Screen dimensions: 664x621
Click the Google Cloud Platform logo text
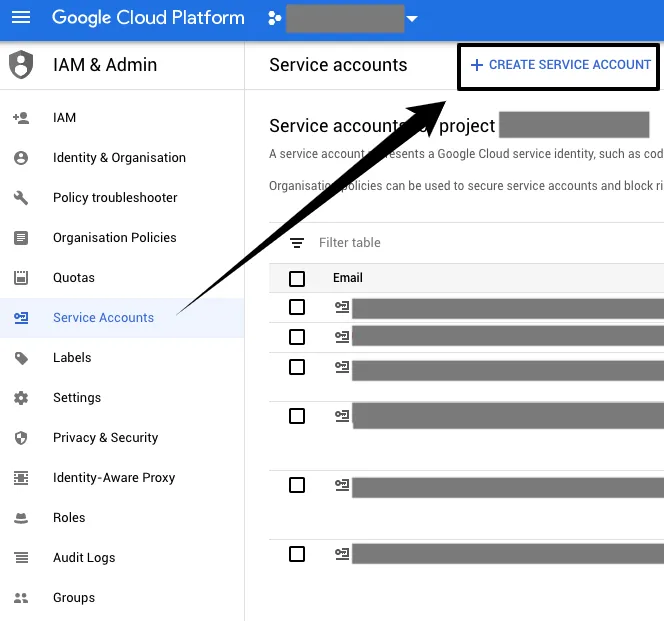(x=148, y=18)
